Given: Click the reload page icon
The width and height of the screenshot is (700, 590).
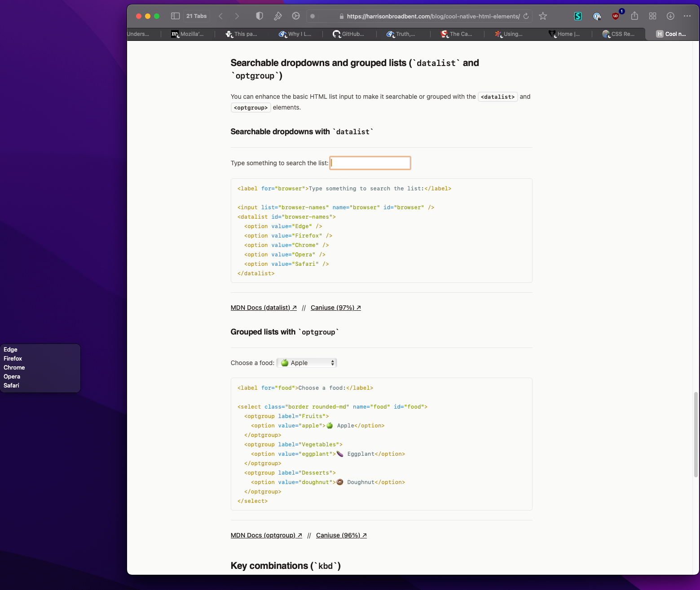Looking at the screenshot, I should coord(526,16).
